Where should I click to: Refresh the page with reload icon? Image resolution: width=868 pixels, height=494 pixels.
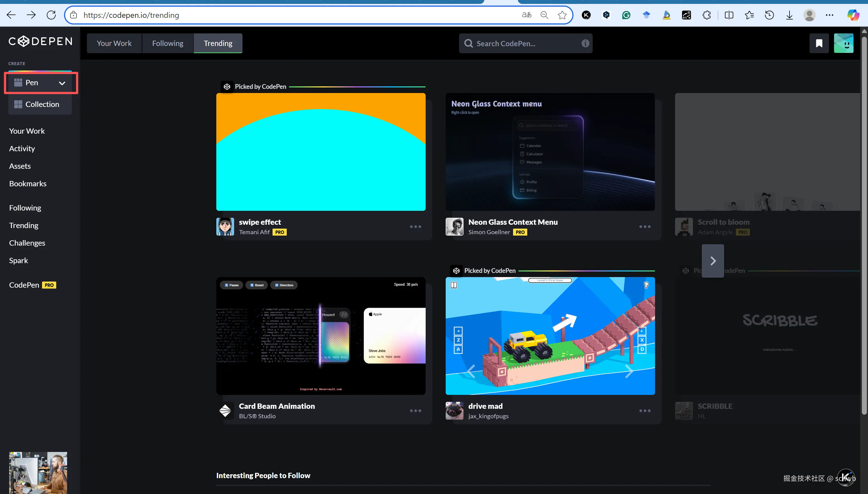[51, 15]
